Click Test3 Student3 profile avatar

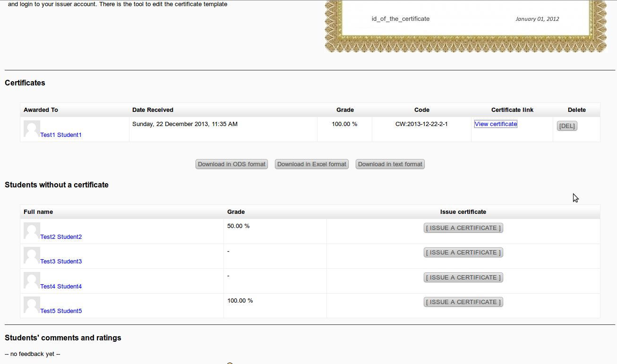click(32, 255)
